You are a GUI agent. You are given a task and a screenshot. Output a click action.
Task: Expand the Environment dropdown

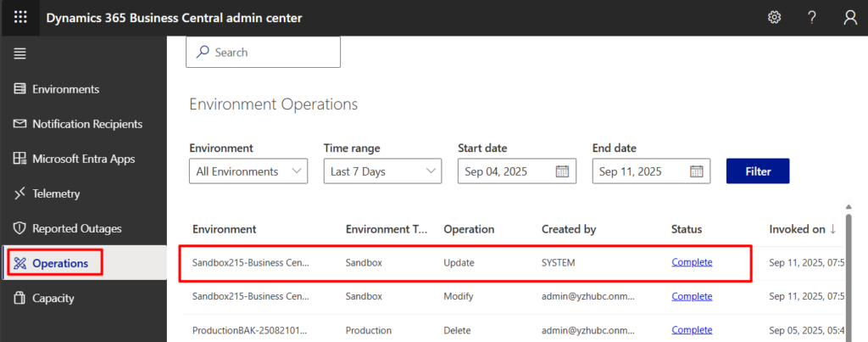(x=248, y=171)
